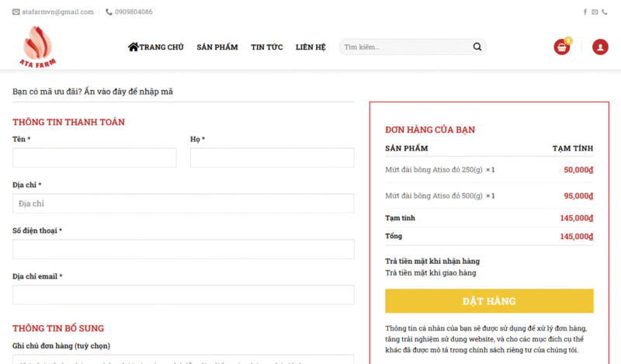Click 'Ấn vào đây để nhập mã' coupon link
Image resolution: width=621 pixels, height=364 pixels.
coord(128,92)
